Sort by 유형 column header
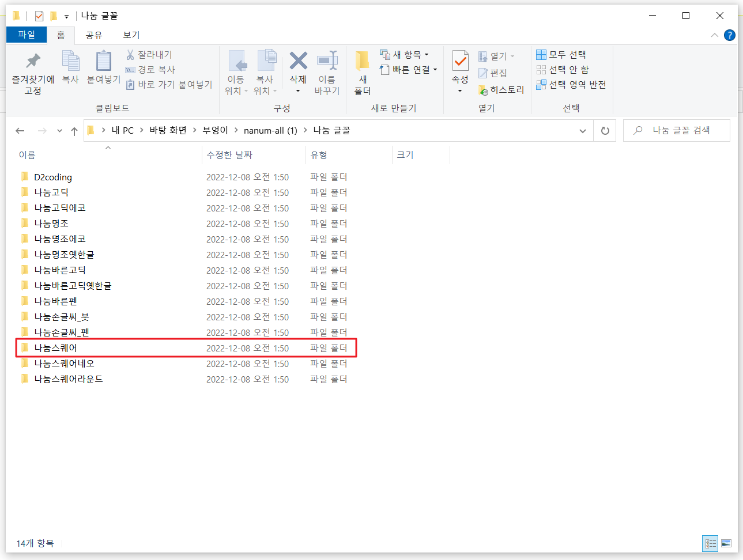 (319, 155)
